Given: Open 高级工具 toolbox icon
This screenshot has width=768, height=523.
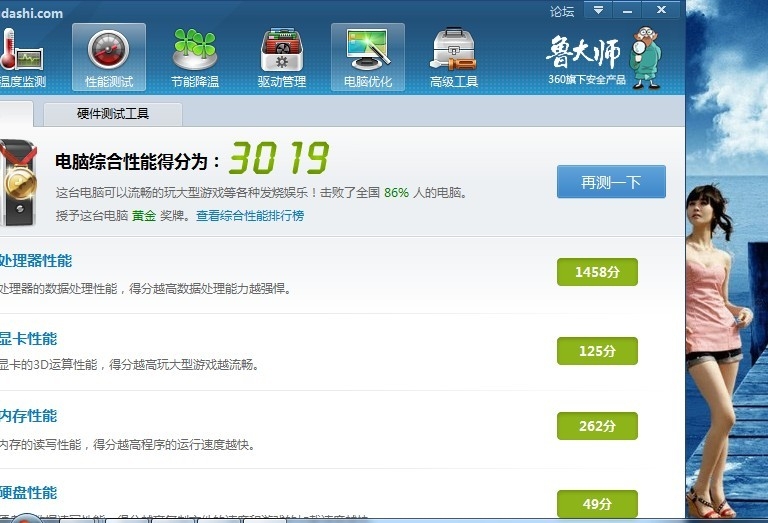Looking at the screenshot, I should click(453, 57).
